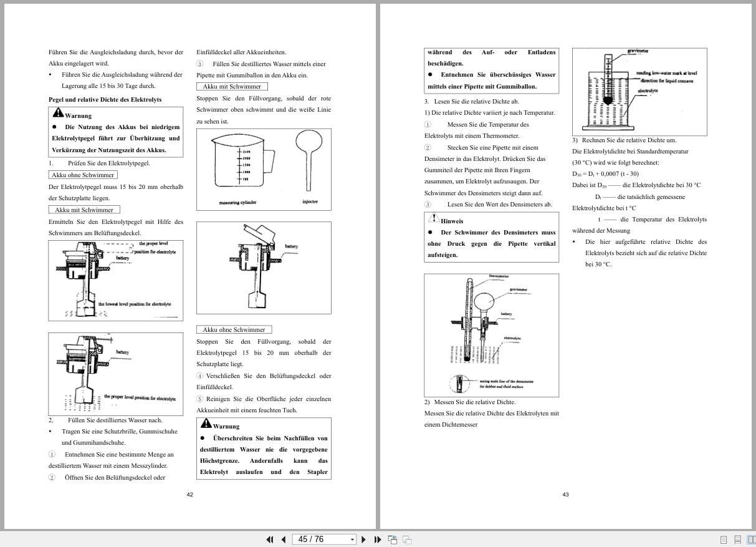Click the go-to-previous-view icon
Screen dimensions: 756x547
click(393, 540)
